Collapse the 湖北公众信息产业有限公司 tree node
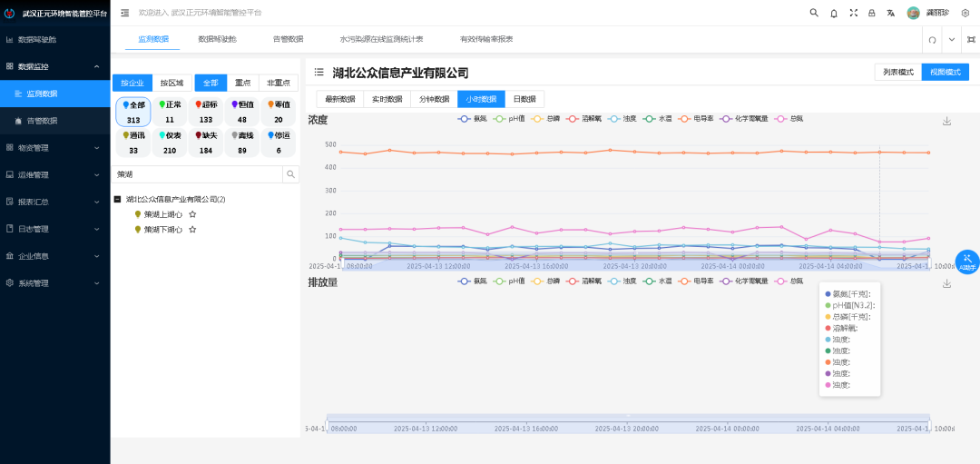Screen dimensions: 980x464 117,199
